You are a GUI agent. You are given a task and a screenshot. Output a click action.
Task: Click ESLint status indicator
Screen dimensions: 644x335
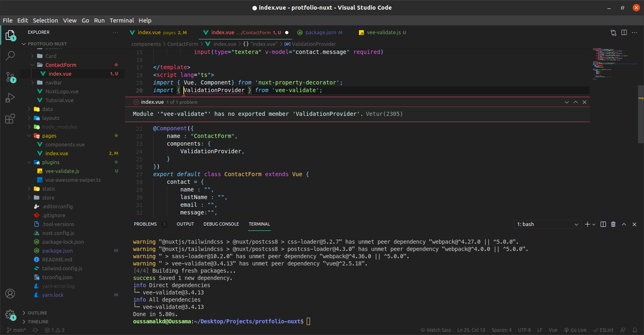pyautogui.click(x=603, y=330)
